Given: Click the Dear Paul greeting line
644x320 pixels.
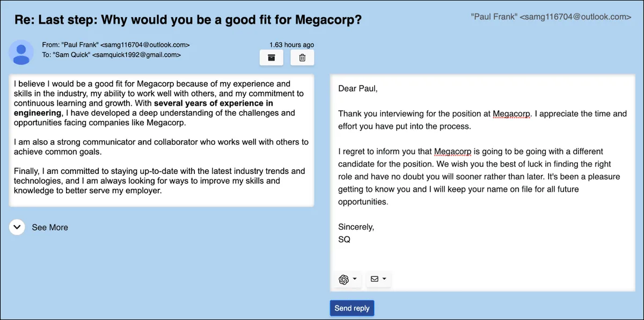Looking at the screenshot, I should coord(357,89).
